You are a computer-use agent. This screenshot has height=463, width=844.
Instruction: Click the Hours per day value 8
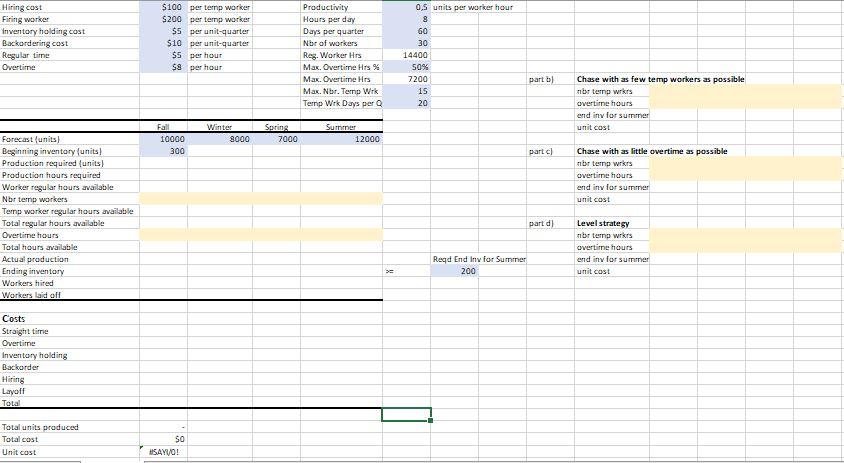406,19
